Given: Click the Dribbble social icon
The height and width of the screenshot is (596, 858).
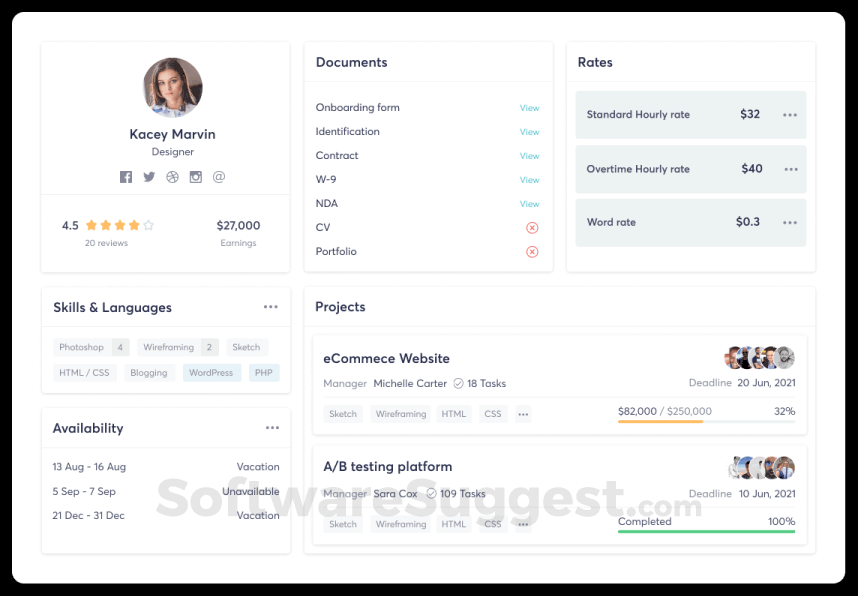Looking at the screenshot, I should pos(172,176).
